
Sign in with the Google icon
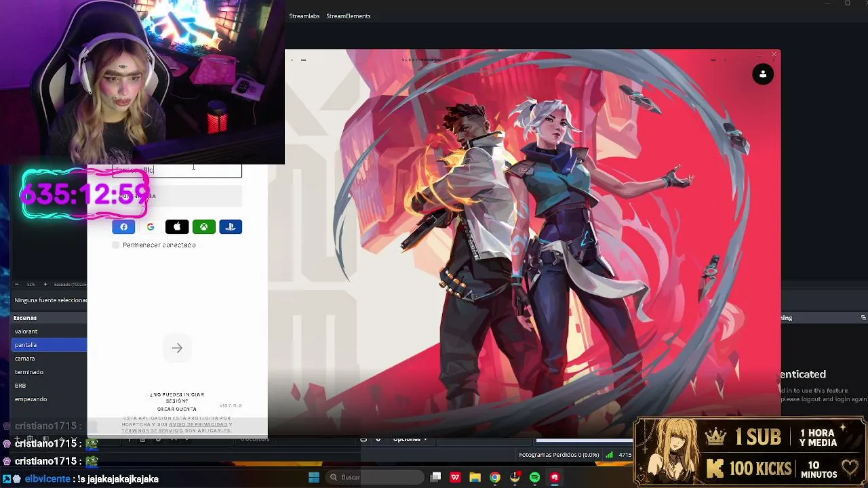151,227
